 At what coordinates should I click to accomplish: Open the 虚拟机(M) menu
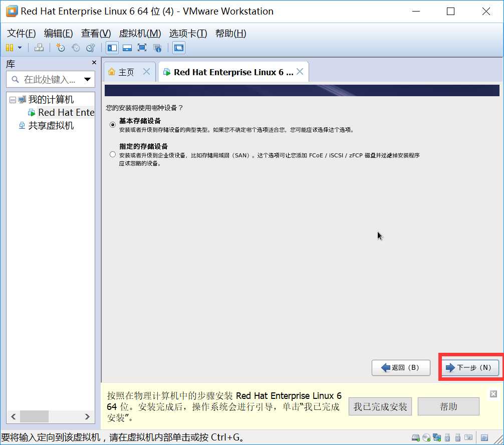point(140,34)
